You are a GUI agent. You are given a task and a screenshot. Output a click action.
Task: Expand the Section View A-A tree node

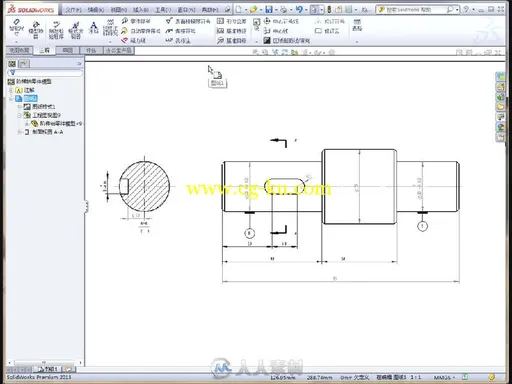tap(19, 132)
